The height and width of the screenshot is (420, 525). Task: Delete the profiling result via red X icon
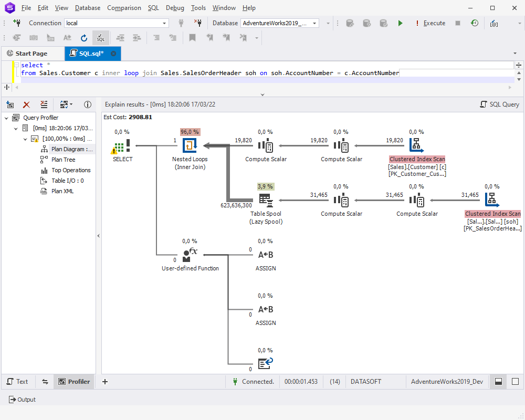point(26,104)
